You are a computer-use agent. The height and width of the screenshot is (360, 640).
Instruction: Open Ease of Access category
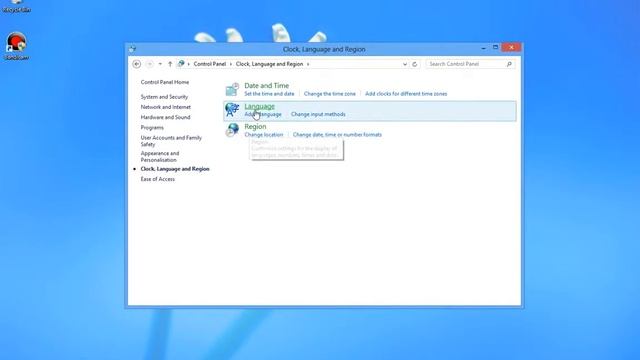tap(158, 179)
